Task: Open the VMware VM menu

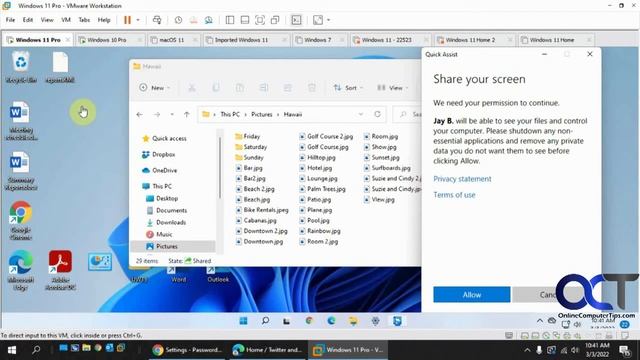Action: click(x=66, y=20)
